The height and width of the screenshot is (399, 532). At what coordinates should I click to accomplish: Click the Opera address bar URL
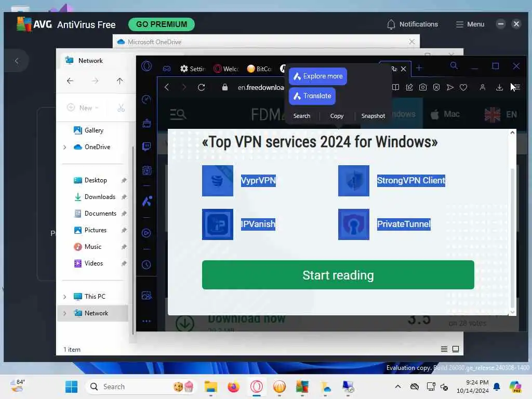[261, 87]
